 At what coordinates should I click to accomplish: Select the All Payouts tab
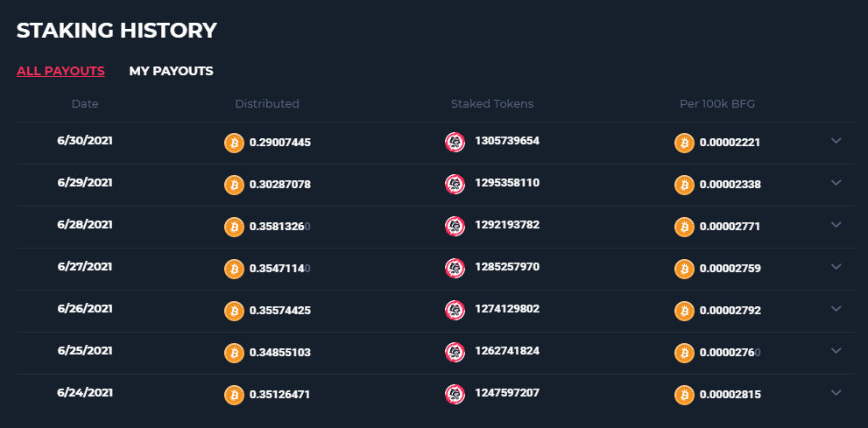[61, 71]
